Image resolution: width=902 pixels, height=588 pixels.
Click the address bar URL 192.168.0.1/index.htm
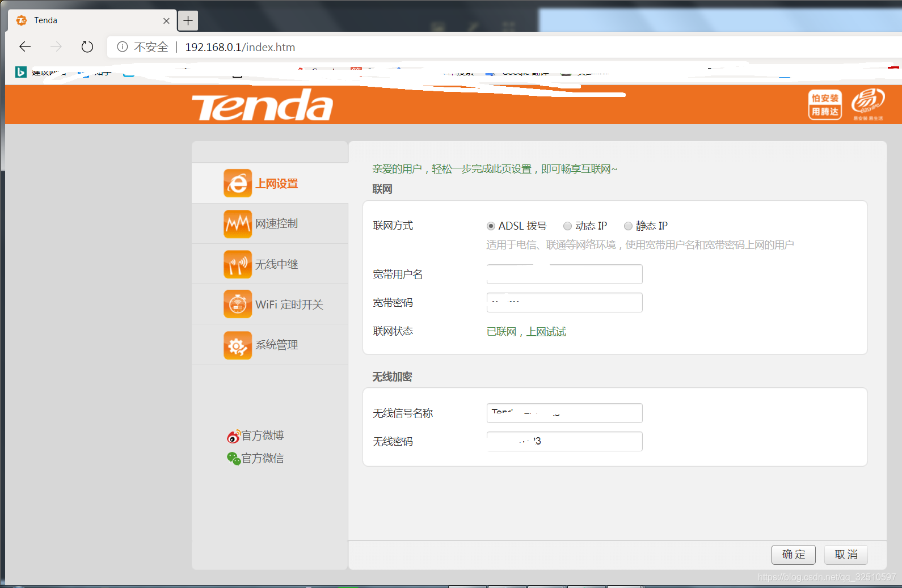(x=240, y=47)
